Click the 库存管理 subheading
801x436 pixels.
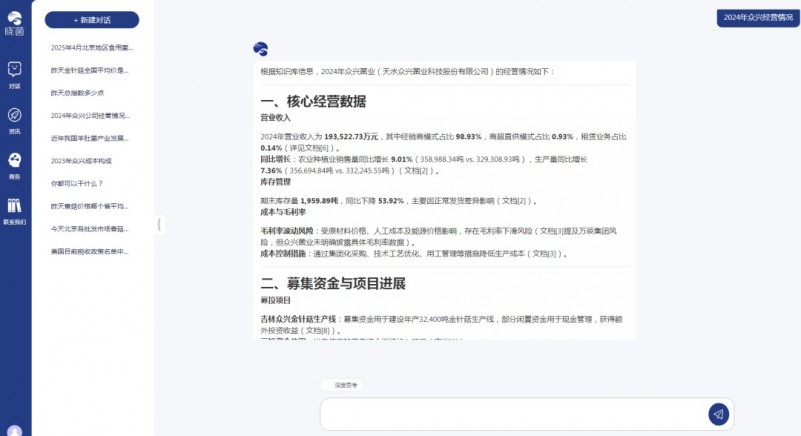(x=275, y=182)
